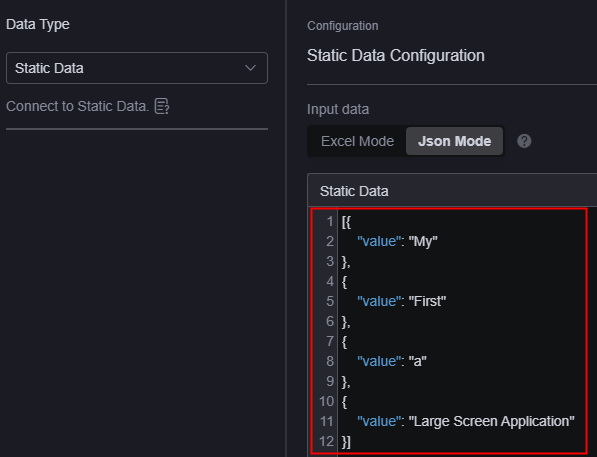Screen dimensions: 597x457
Task: Click line number 7 in the gutter
Action: pyautogui.click(x=330, y=341)
